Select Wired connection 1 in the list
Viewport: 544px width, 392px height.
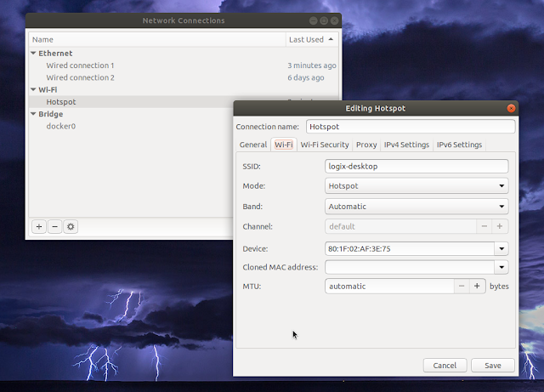(x=80, y=65)
